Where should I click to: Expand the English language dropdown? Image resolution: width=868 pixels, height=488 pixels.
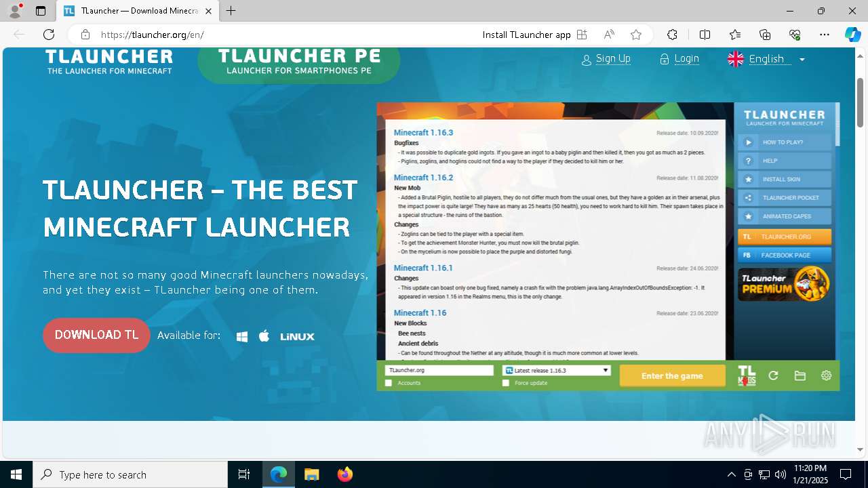tap(802, 60)
